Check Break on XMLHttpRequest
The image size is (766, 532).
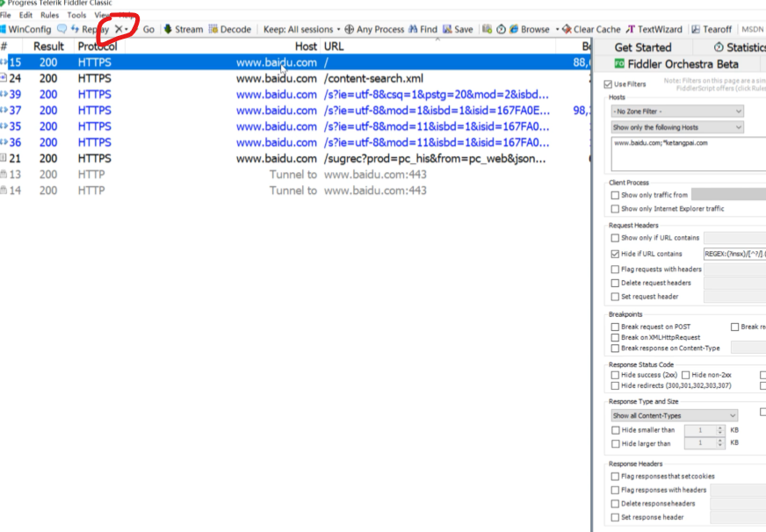click(615, 338)
